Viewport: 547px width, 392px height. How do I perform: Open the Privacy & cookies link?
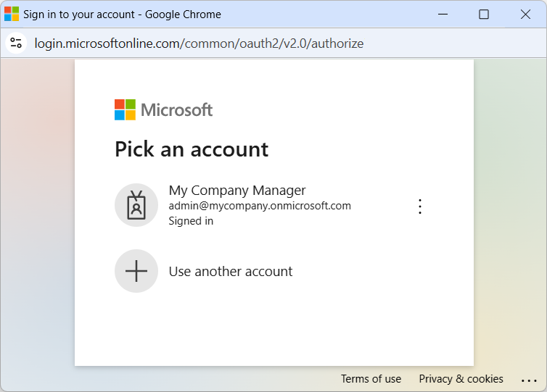(461, 379)
